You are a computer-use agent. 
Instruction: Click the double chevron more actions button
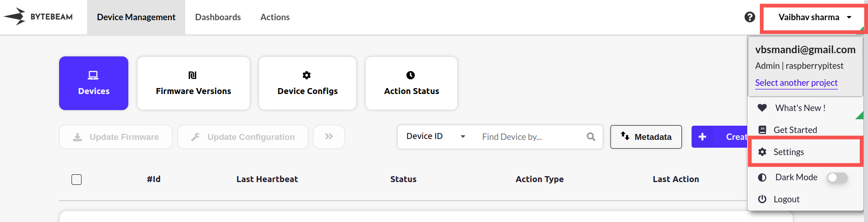(329, 137)
